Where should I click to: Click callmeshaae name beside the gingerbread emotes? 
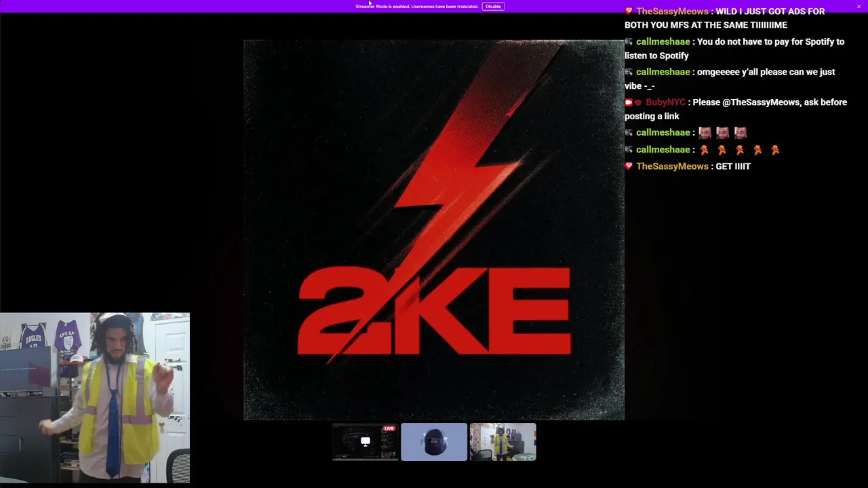click(x=663, y=150)
